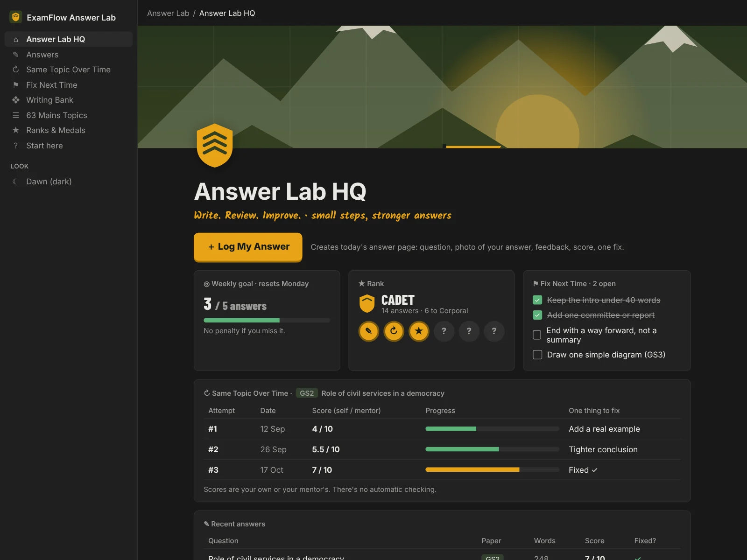Screen dimensions: 747x560
Task: Click 'Add a real example' in attempt #1
Action: coord(604,429)
